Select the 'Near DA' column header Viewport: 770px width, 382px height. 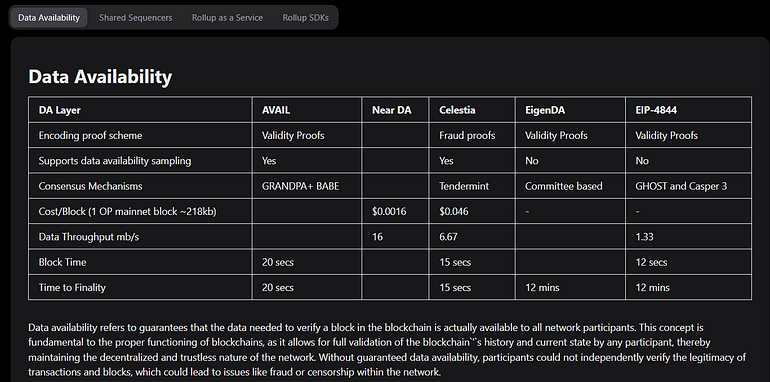tap(395, 110)
